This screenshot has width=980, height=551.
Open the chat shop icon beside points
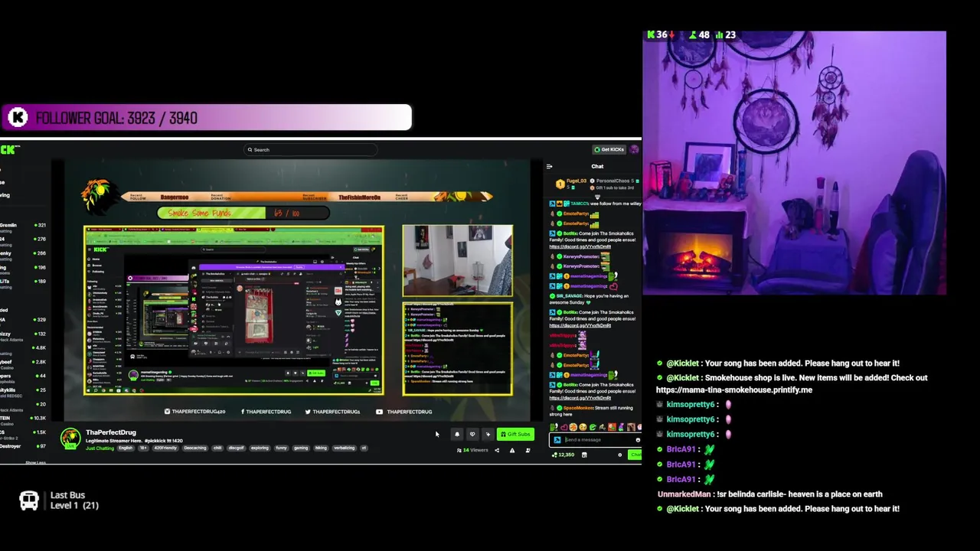[x=584, y=455]
